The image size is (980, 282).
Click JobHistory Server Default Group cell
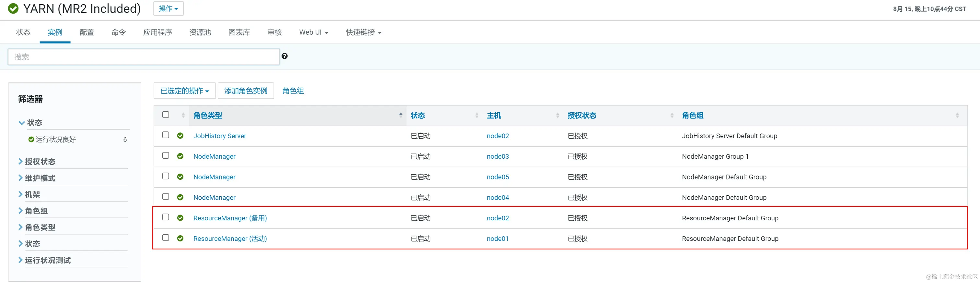(x=729, y=136)
